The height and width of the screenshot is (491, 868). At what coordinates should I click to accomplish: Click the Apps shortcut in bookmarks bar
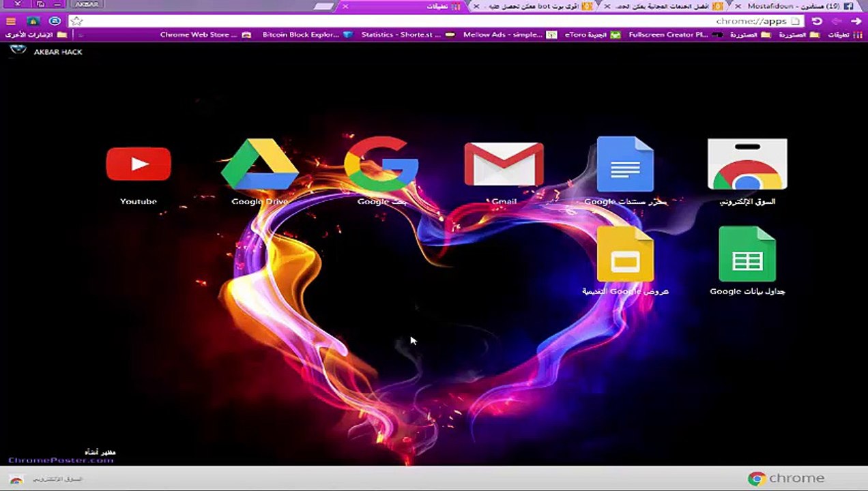coord(845,35)
